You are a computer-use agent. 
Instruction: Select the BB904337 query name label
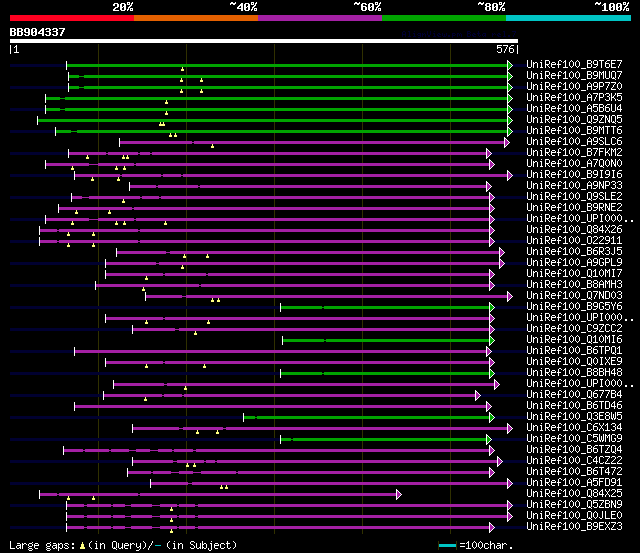tap(38, 32)
